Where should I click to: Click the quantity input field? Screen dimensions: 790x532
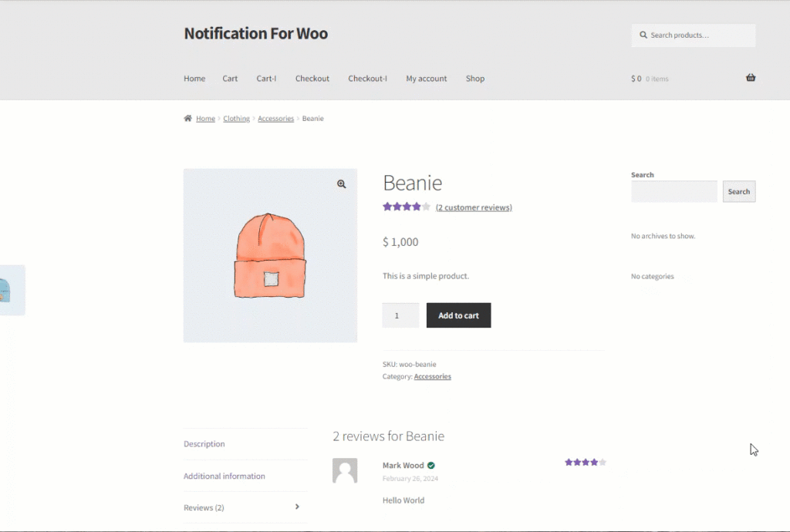pos(400,315)
